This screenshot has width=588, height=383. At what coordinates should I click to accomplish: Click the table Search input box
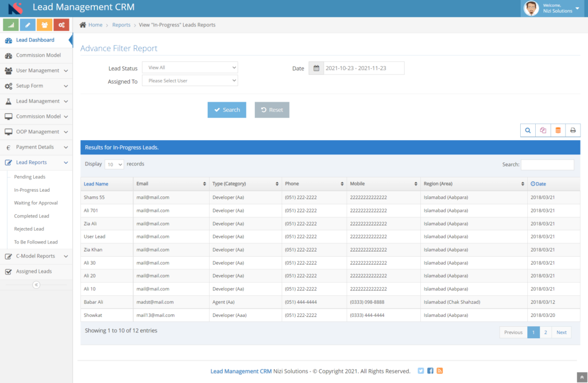point(547,164)
